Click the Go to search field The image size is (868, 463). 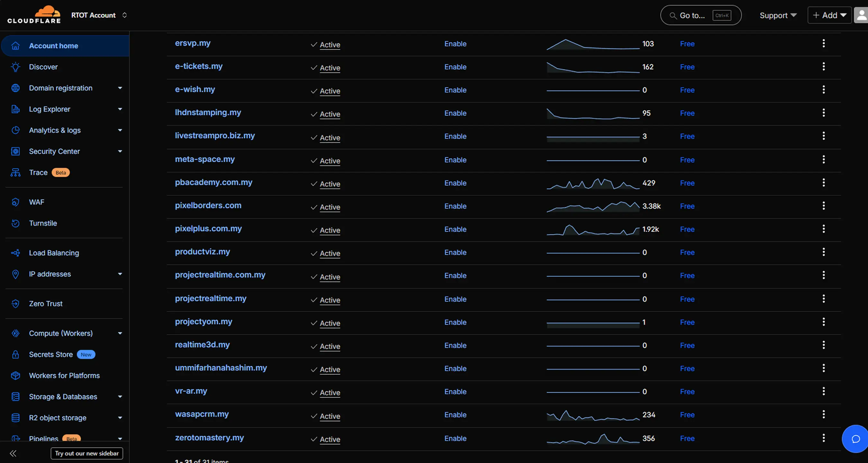701,15
